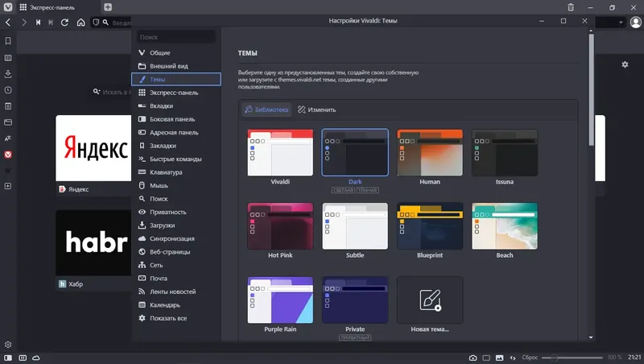The width and height of the screenshot is (644, 364).
Task: Open the Downloads panel icon
Action: (x=8, y=74)
